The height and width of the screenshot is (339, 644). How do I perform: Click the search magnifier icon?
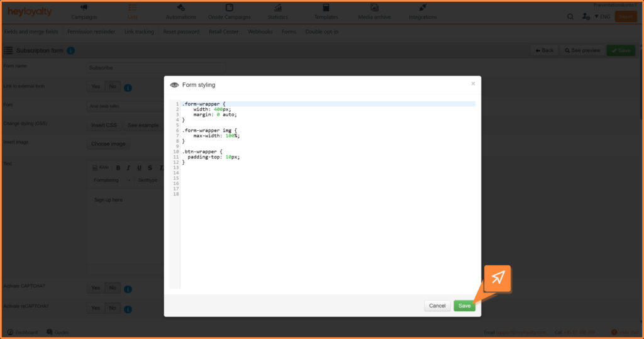(570, 17)
